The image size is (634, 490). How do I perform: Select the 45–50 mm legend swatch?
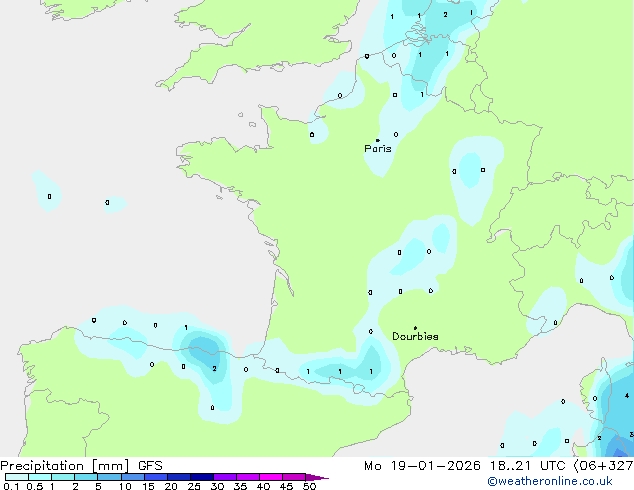294,477
